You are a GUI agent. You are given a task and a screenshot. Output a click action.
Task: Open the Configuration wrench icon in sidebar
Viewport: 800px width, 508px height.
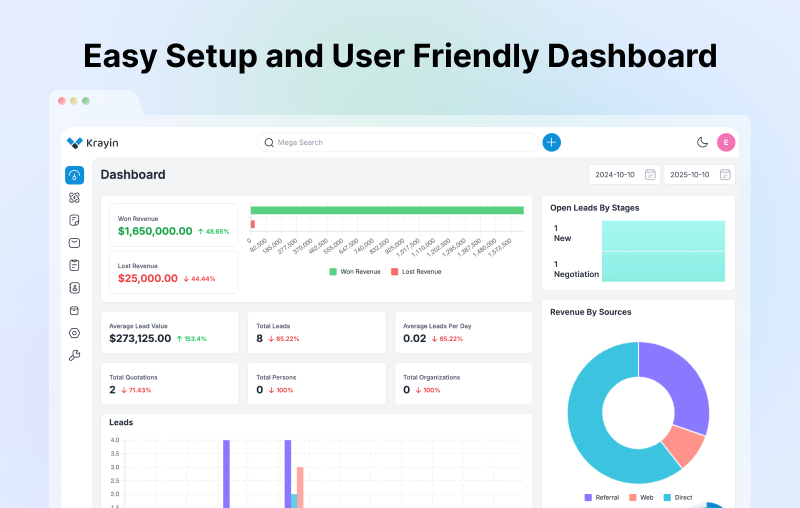pos(74,355)
